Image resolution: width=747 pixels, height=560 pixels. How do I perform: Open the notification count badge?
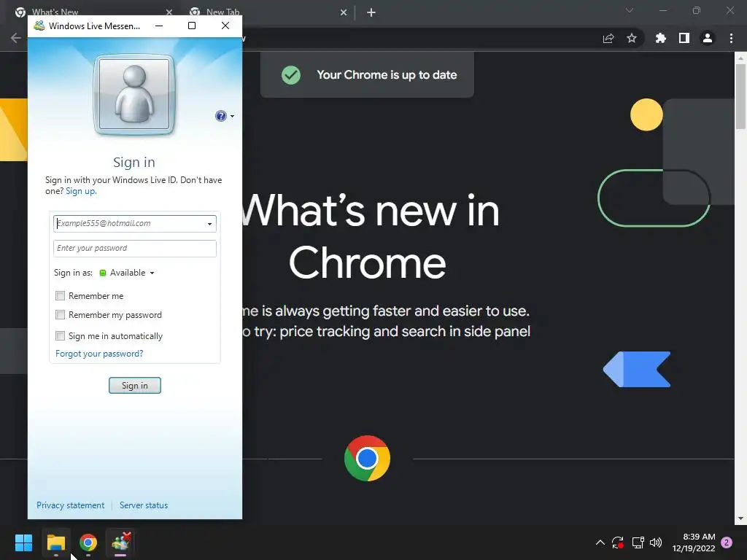(x=727, y=542)
